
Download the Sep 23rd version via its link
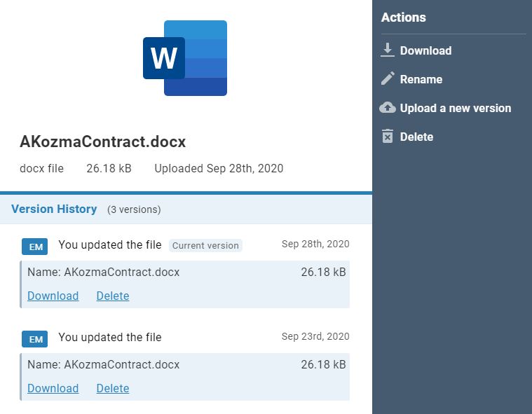[53, 388]
